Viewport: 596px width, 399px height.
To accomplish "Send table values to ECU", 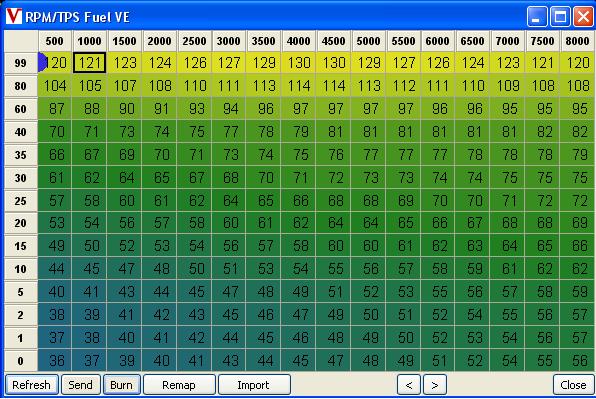I will pyautogui.click(x=81, y=385).
